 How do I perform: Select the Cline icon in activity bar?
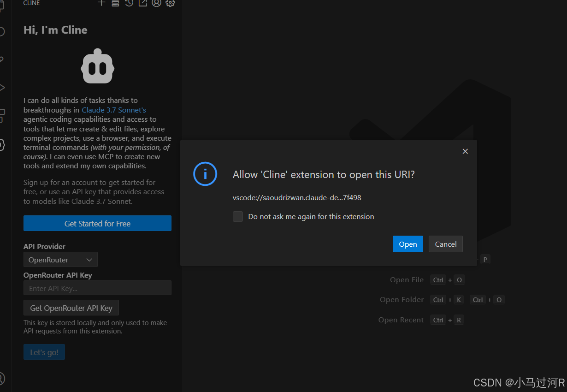[x=2, y=144]
